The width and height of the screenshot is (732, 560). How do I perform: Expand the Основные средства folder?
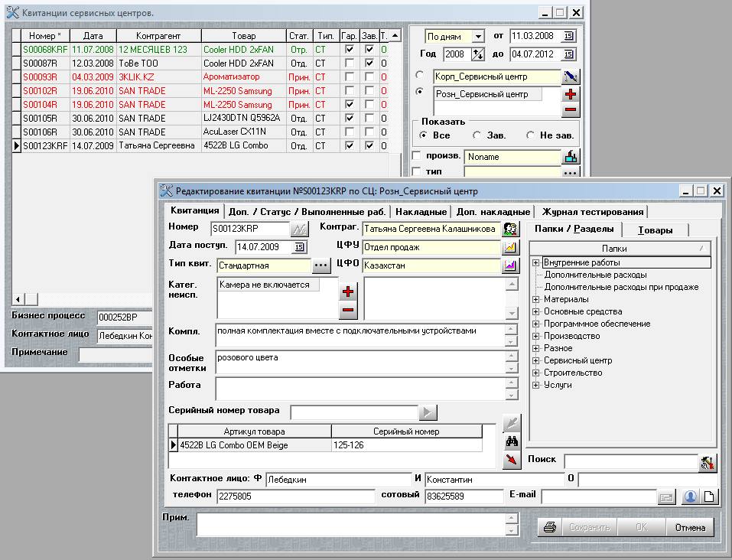pos(536,311)
